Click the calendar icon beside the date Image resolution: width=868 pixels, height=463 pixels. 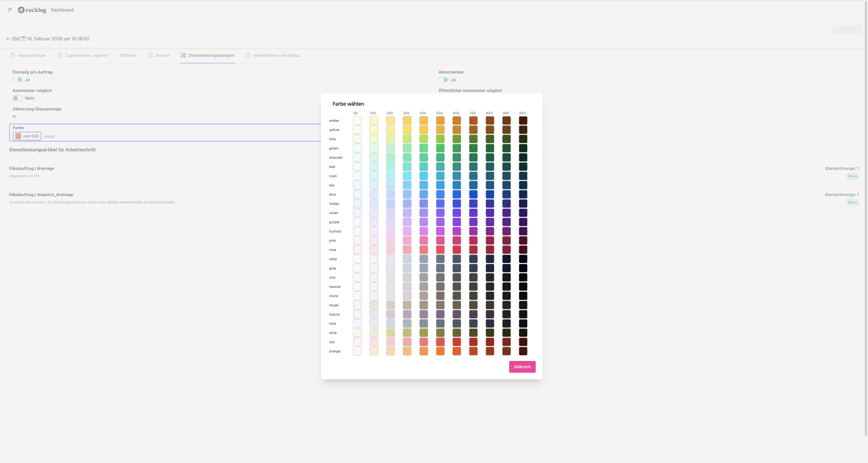pos(23,39)
